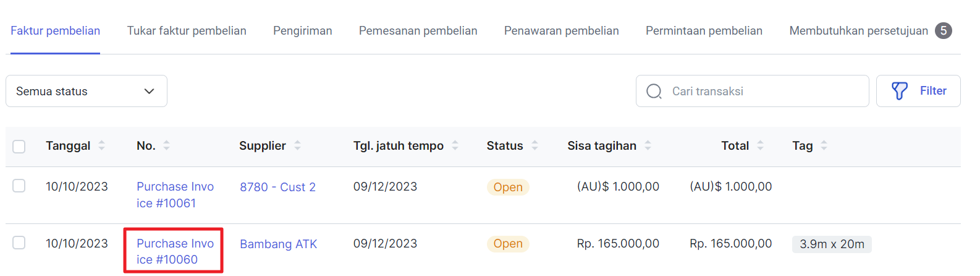The height and width of the screenshot is (276, 980).
Task: Sort by Sisa tagihan arrows
Action: [x=648, y=145]
